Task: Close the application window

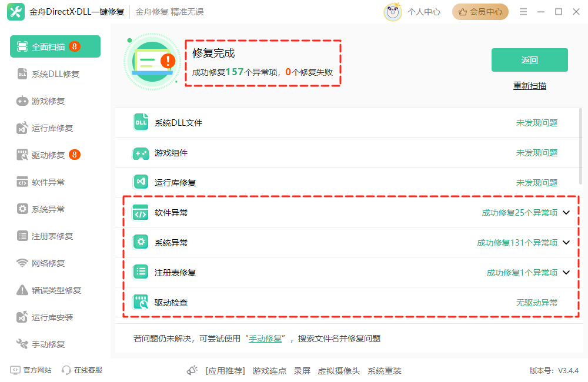Action: (x=576, y=12)
